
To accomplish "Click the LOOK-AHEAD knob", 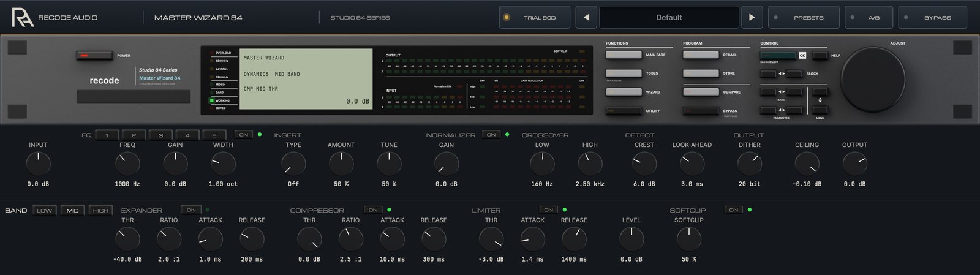I will point(692,164).
